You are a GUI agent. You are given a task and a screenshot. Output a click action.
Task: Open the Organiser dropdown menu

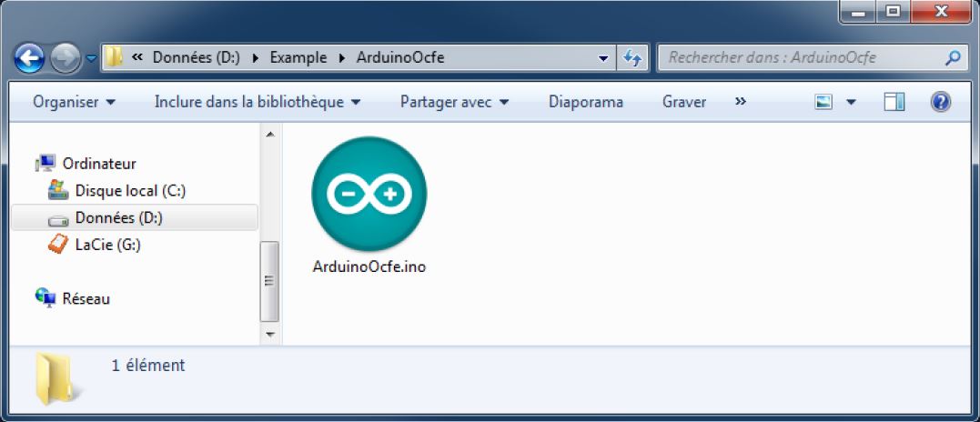click(x=74, y=102)
